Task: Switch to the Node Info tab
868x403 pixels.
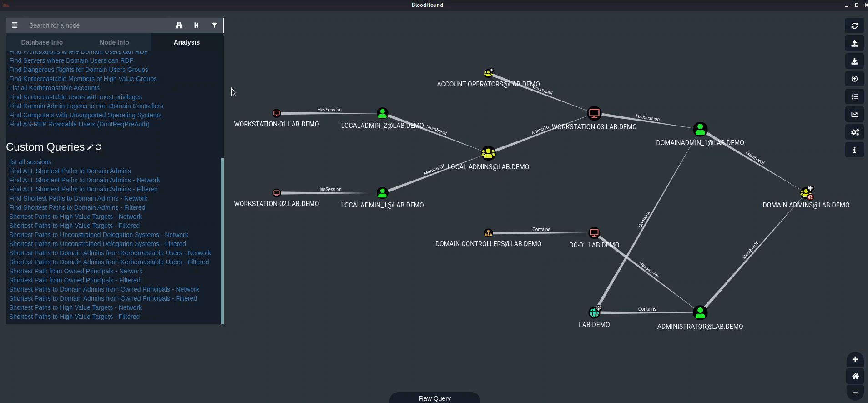Action: [114, 42]
